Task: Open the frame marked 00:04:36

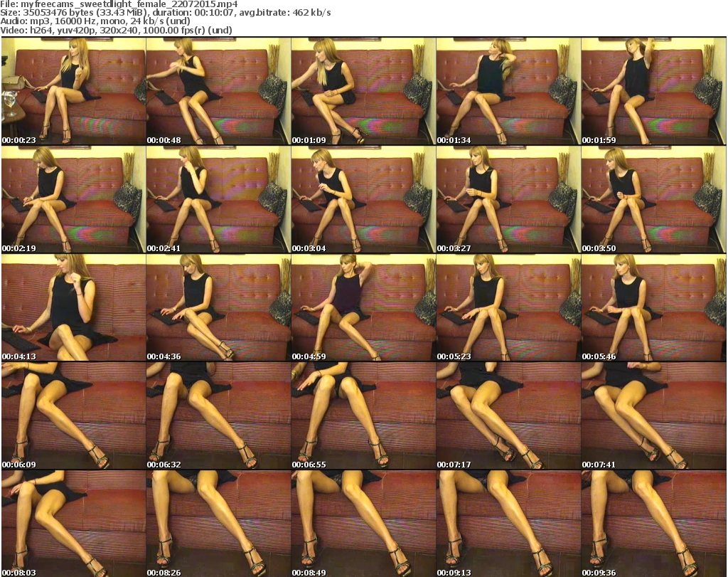Action: tap(218, 307)
